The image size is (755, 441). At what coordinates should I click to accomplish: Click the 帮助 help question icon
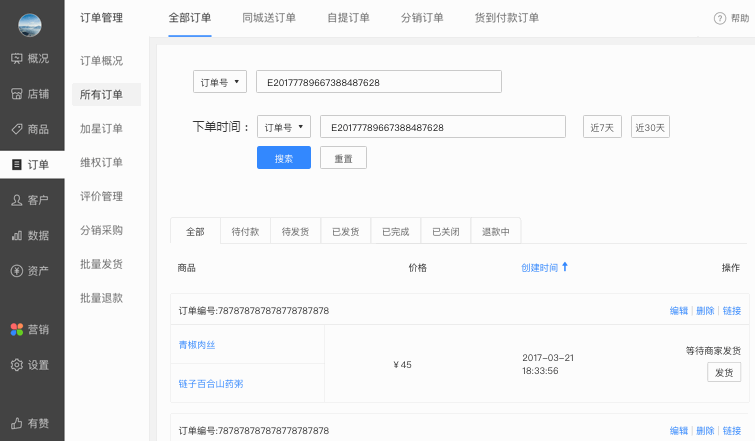pos(720,19)
